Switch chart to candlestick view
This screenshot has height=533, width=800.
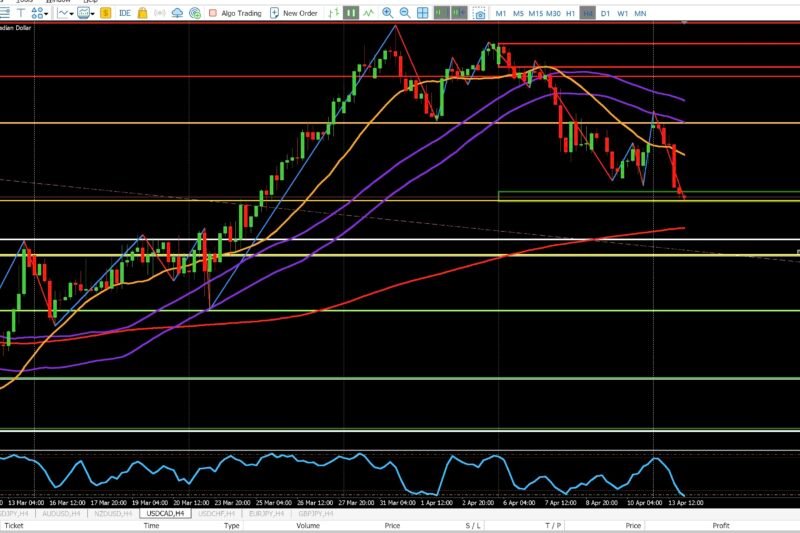(x=351, y=13)
